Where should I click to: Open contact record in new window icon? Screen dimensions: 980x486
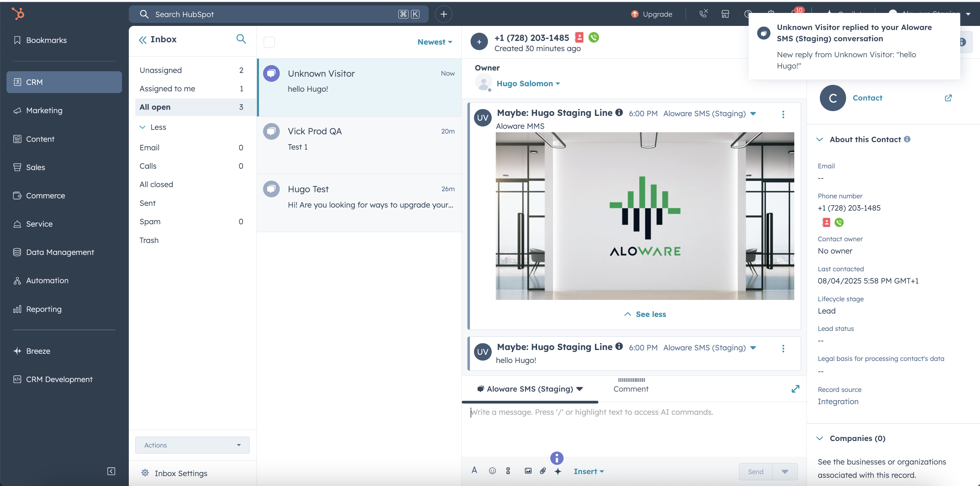(948, 98)
